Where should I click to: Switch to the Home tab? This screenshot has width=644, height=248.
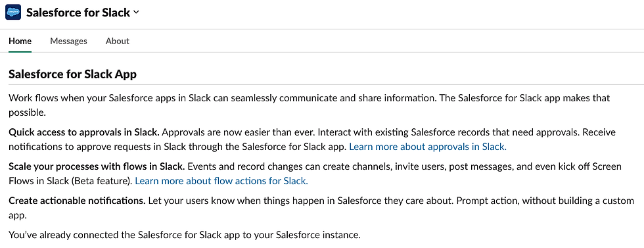pyautogui.click(x=20, y=41)
